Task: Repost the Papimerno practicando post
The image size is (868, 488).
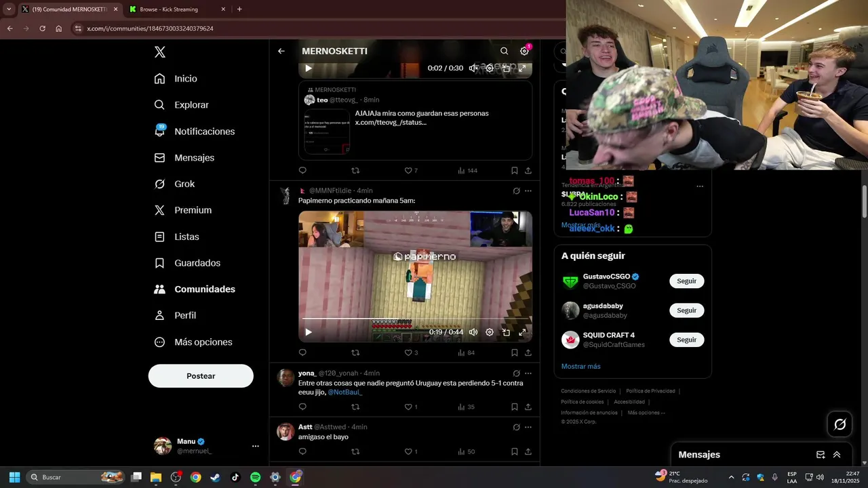Action: pos(355,352)
